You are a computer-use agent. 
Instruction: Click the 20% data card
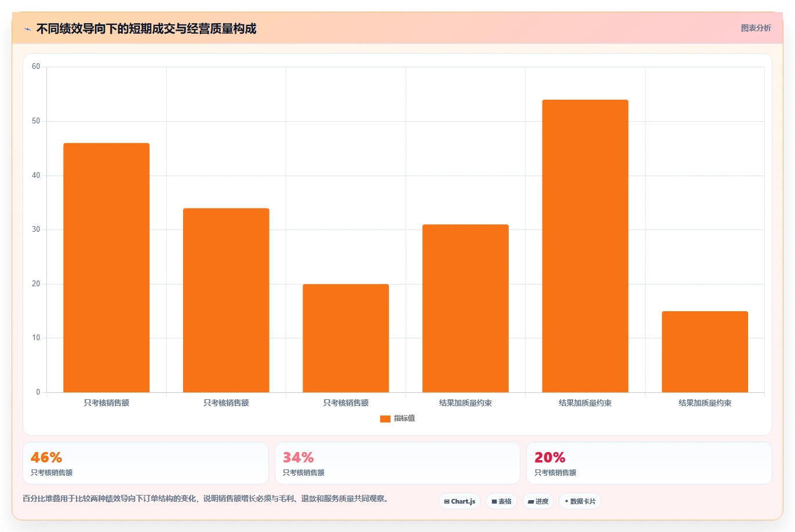[x=649, y=463]
